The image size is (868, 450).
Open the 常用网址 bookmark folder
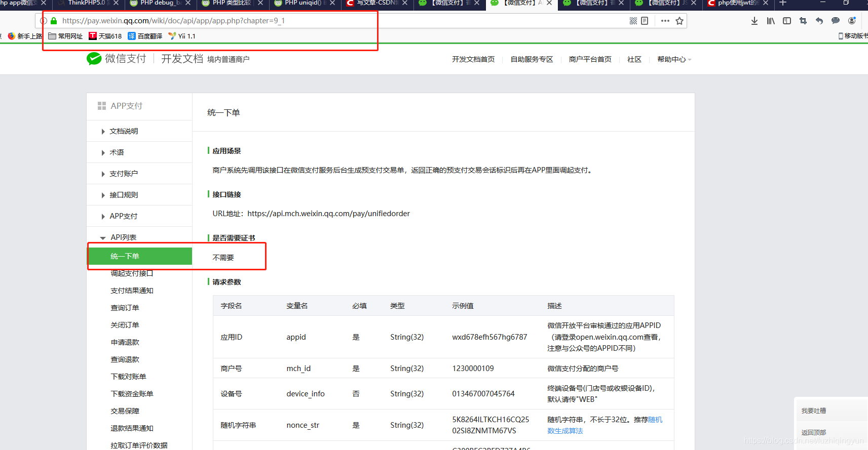[65, 36]
